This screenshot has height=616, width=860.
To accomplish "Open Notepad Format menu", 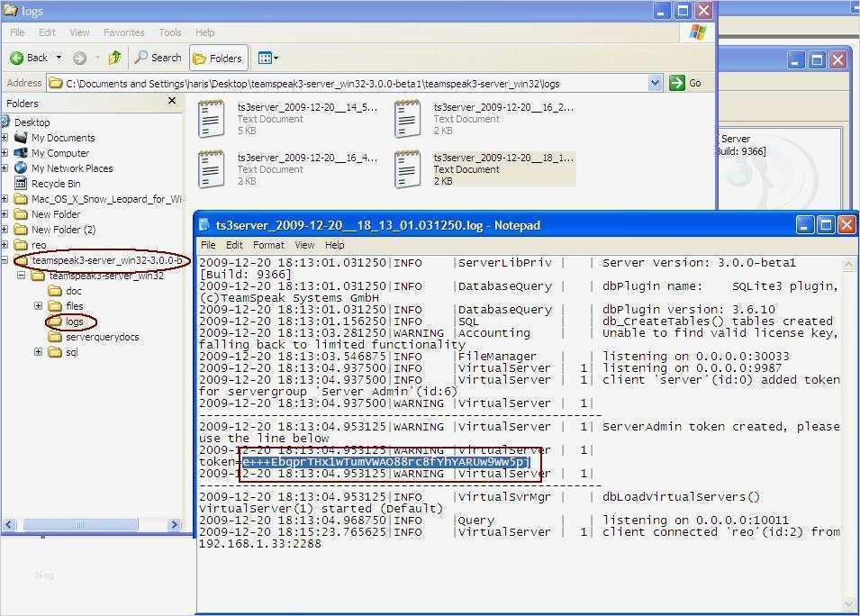I will (268, 245).
